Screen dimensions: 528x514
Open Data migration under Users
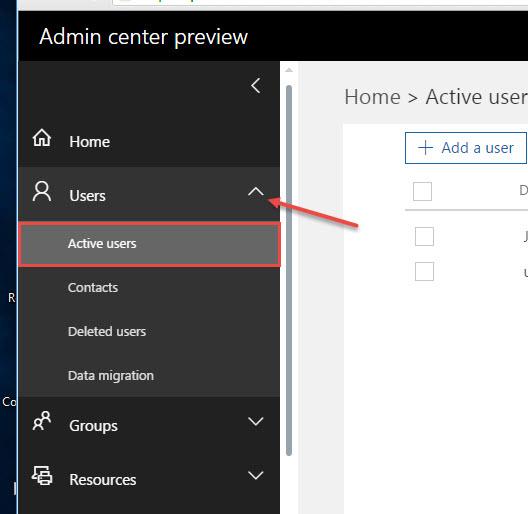(x=111, y=376)
